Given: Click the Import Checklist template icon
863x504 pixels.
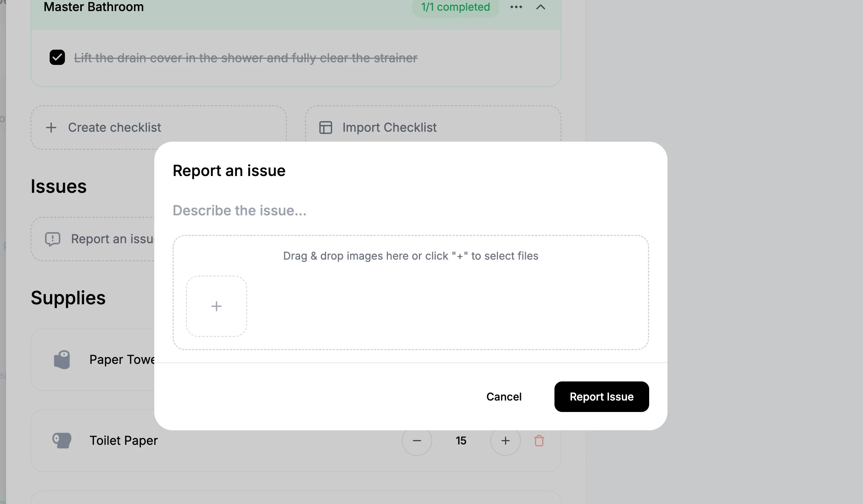Looking at the screenshot, I should click(x=325, y=128).
